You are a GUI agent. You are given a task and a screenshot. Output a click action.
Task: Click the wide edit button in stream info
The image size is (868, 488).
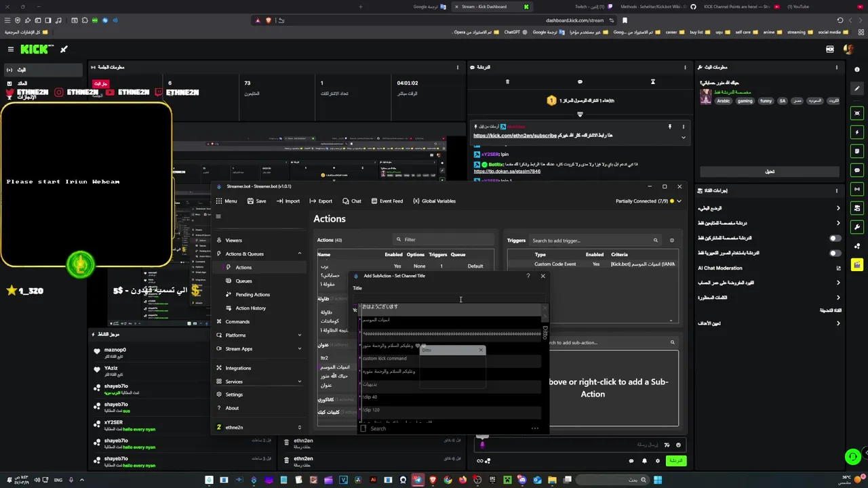(x=770, y=171)
